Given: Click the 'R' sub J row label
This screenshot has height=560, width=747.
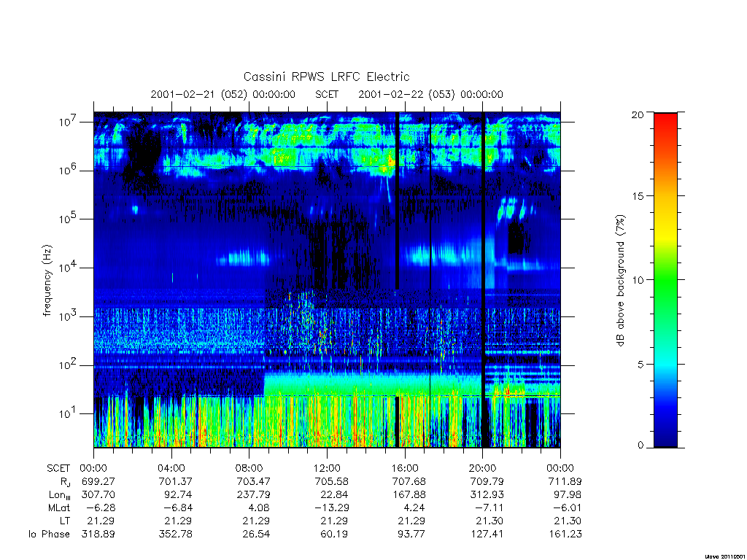Looking at the screenshot, I should [65, 482].
